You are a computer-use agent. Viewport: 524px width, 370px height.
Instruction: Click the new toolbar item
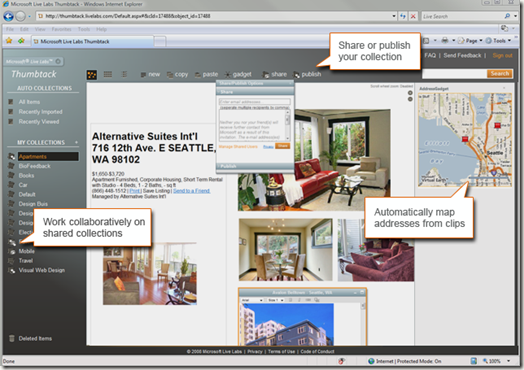click(150, 74)
